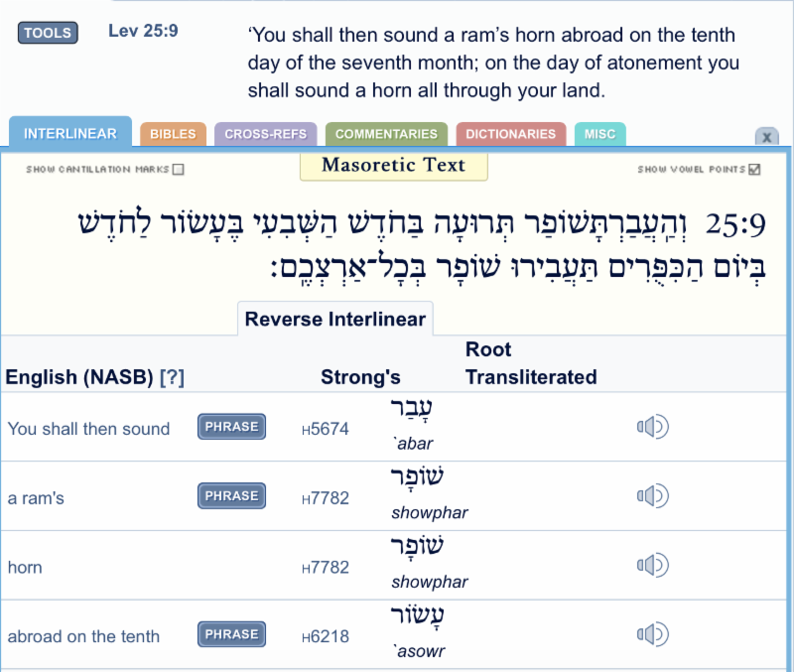This screenshot has height=672, width=794.
Task: Click the [?] help link beside English (NASB)
Action: pos(172,377)
